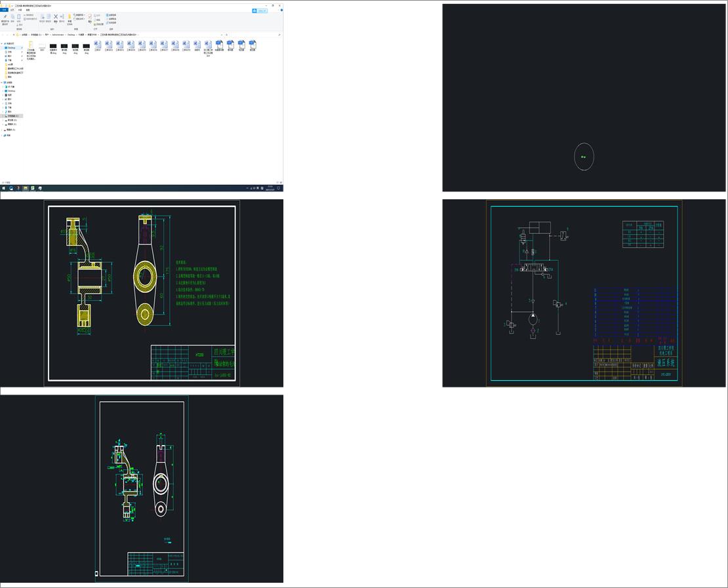Switch to the Share ribbon tab

pos(20,10)
